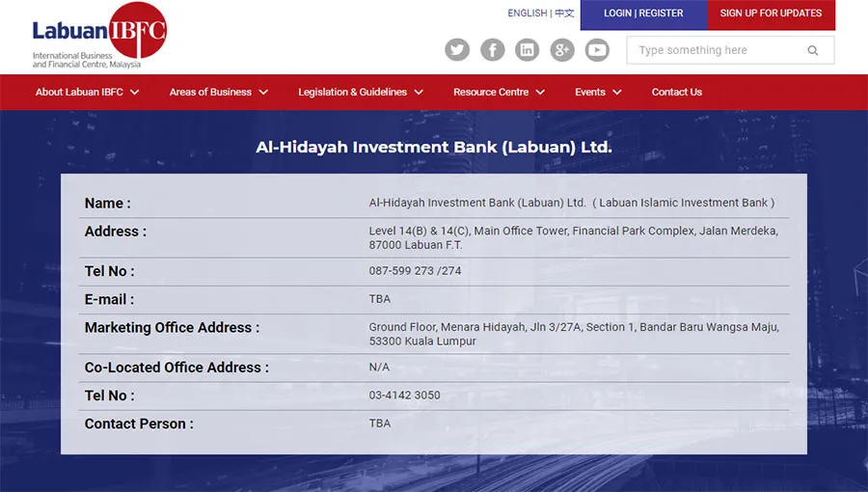Screen dimensions: 868x492
Task: Open the Facebook social icon
Action: click(492, 50)
